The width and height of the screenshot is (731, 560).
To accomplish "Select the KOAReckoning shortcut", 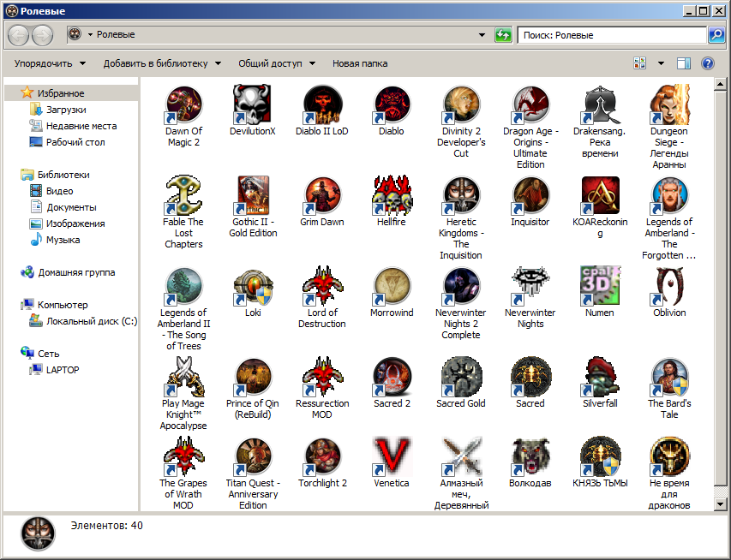I will coord(600,195).
